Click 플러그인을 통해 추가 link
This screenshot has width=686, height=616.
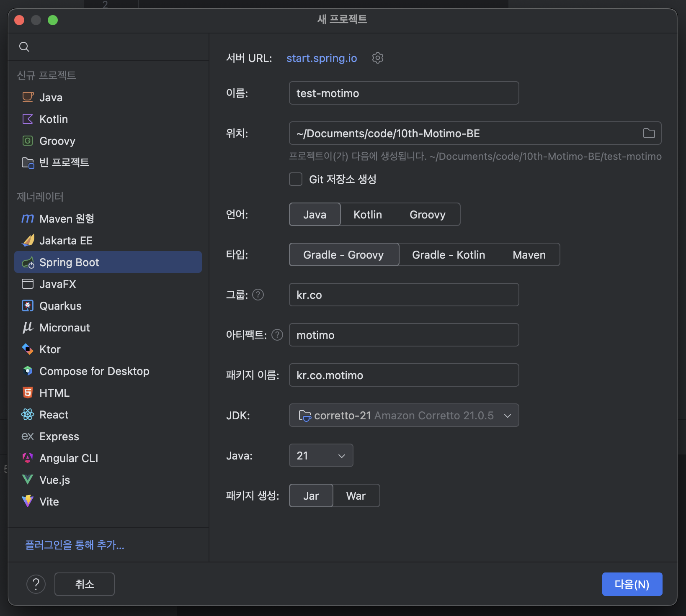75,545
